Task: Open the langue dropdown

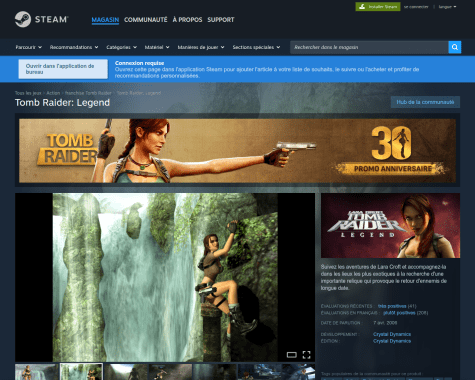Action: 447,7
